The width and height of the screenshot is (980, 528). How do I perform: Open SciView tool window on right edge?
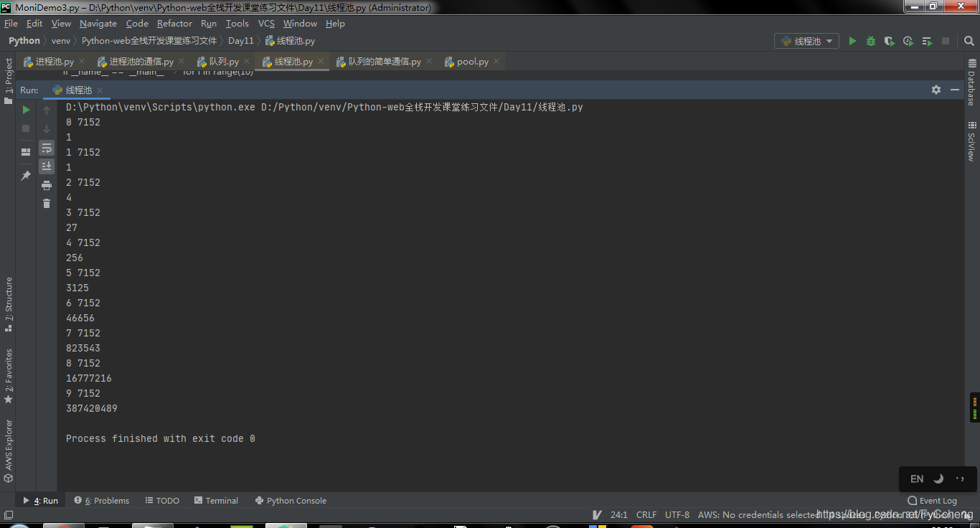coord(971,142)
